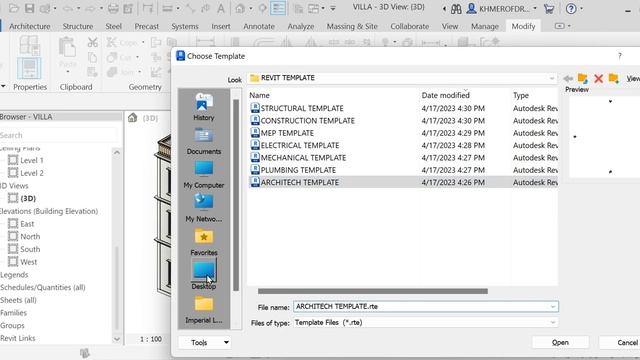The image size is (640, 360).
Task: Open the History place in dialog sidebar
Action: point(204,107)
